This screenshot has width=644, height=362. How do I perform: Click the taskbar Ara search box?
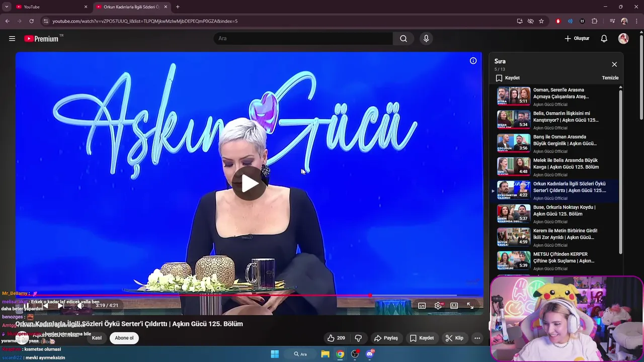301,354
